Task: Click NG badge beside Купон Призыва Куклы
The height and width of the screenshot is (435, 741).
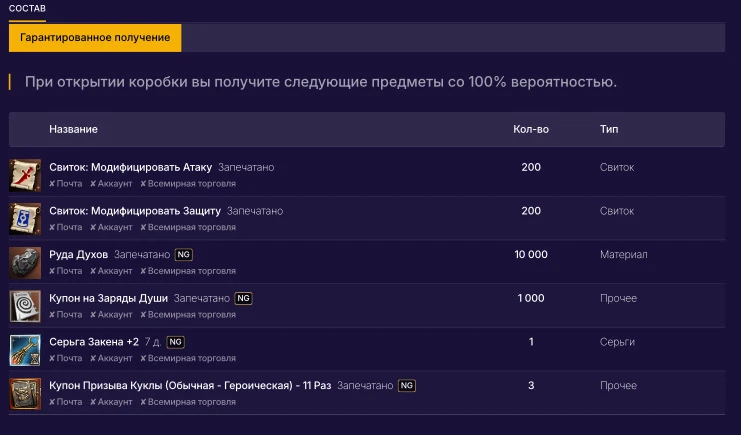Action: [407, 385]
